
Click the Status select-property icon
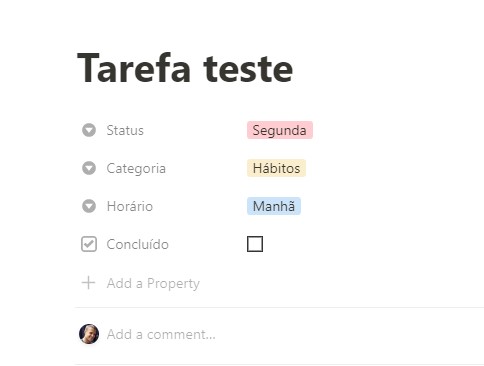tap(89, 130)
